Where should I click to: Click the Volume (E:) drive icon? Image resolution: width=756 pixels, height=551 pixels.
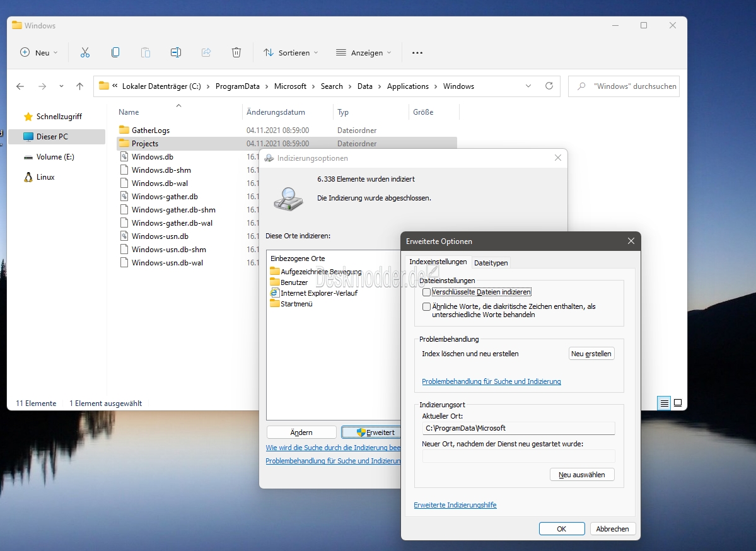(28, 157)
